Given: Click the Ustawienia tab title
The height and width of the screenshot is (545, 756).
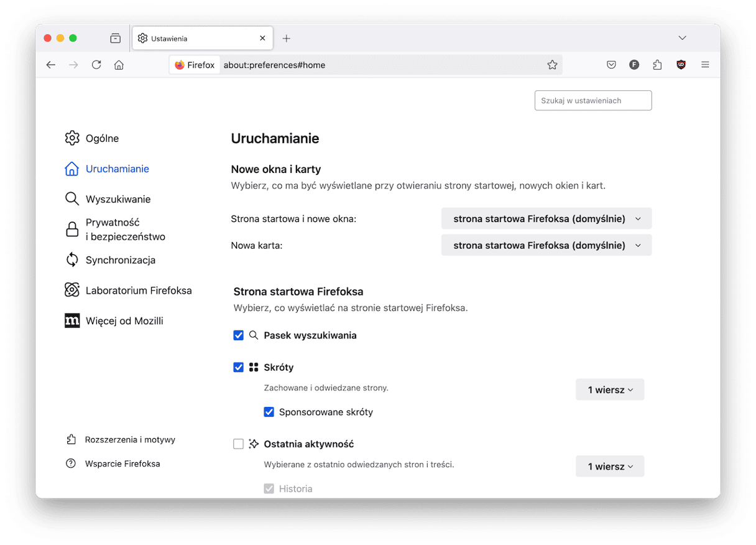Looking at the screenshot, I should click(169, 39).
